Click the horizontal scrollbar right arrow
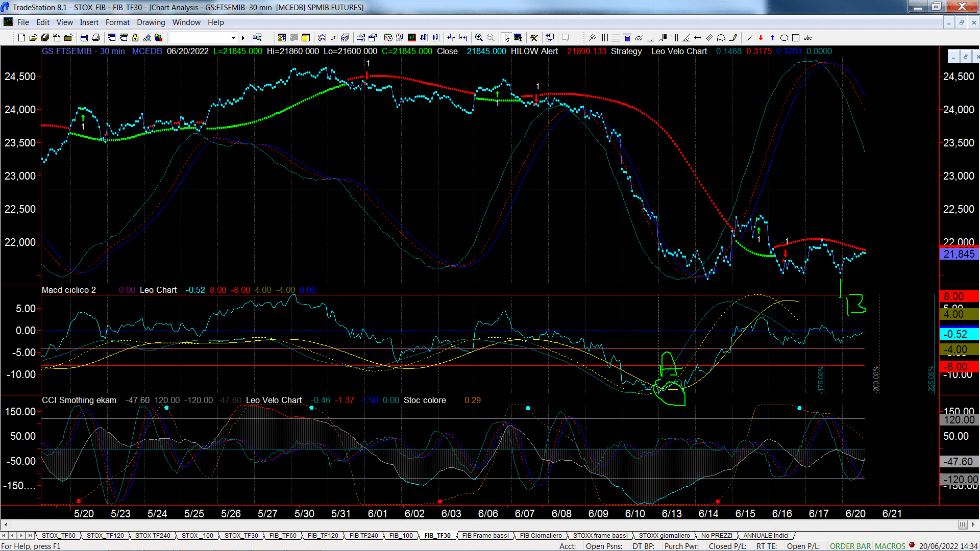Image resolution: width=980 pixels, height=551 pixels. 974,524
